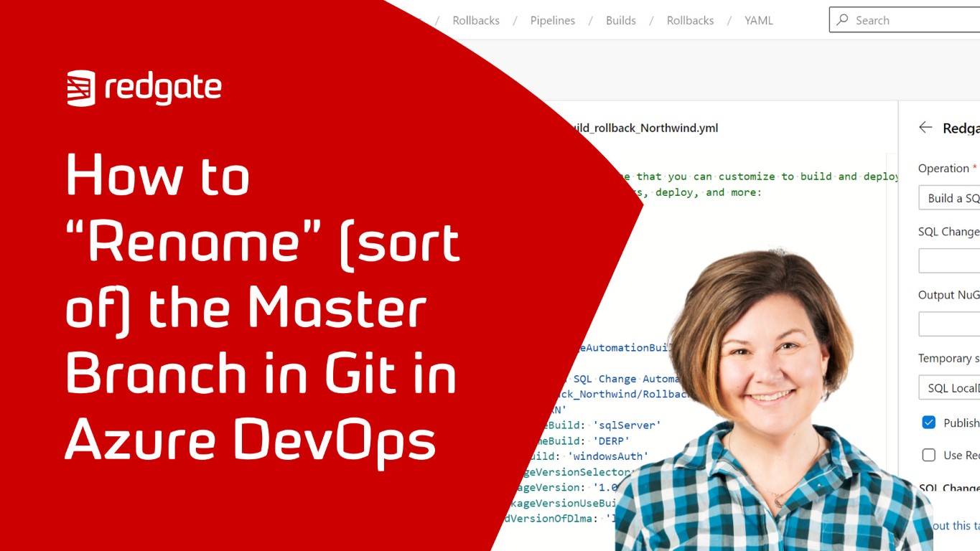Screen dimensions: 980x551
Task: Open the Pipelines breadcrumb link
Action: (x=552, y=20)
